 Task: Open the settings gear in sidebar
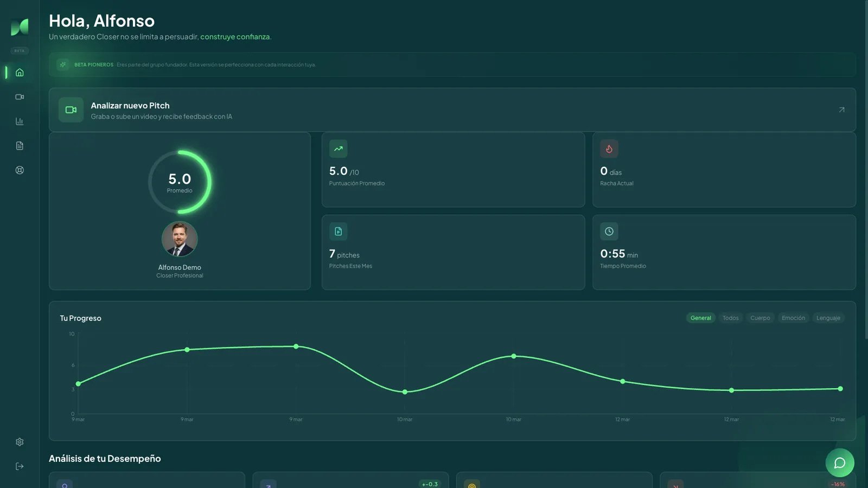tap(20, 442)
